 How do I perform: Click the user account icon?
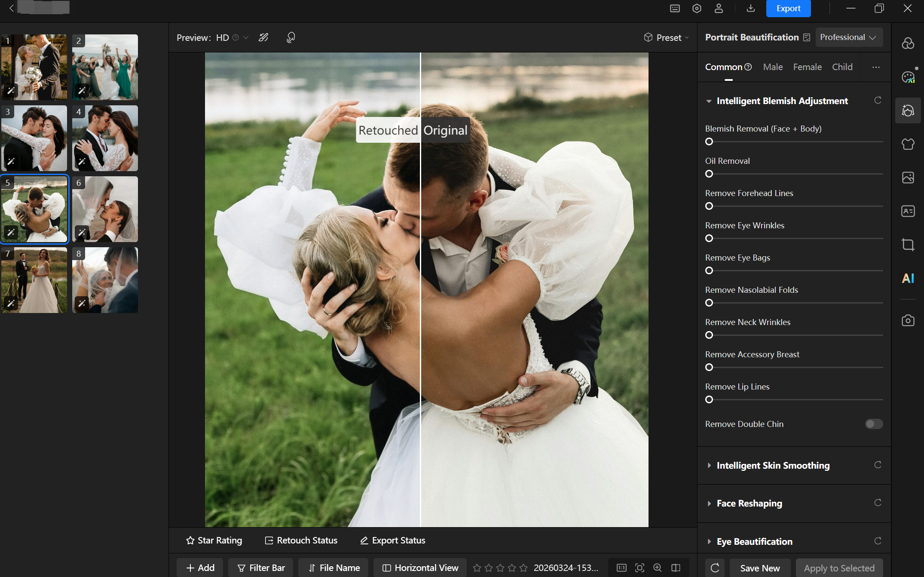coord(719,8)
